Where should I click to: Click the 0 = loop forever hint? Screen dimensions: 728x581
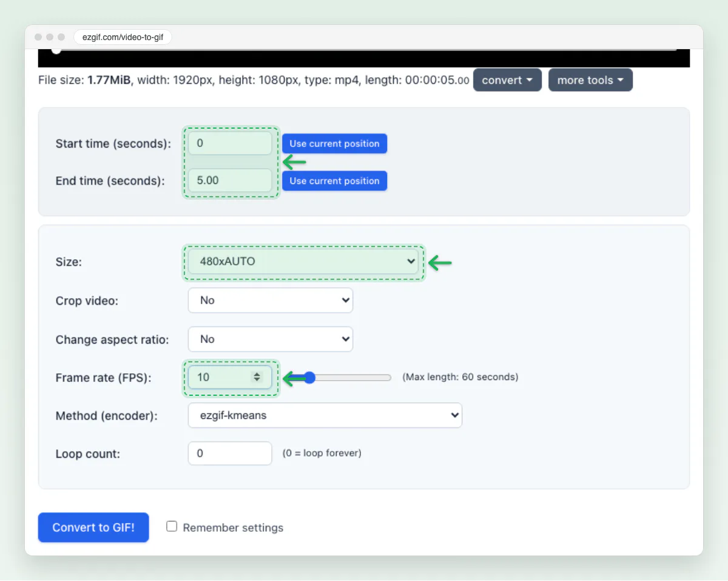[322, 453]
